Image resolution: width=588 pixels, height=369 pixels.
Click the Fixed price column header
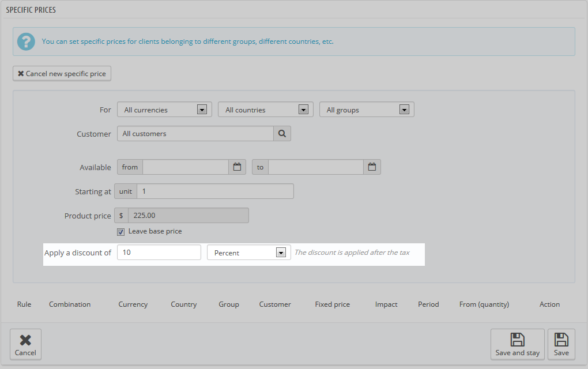(x=332, y=304)
